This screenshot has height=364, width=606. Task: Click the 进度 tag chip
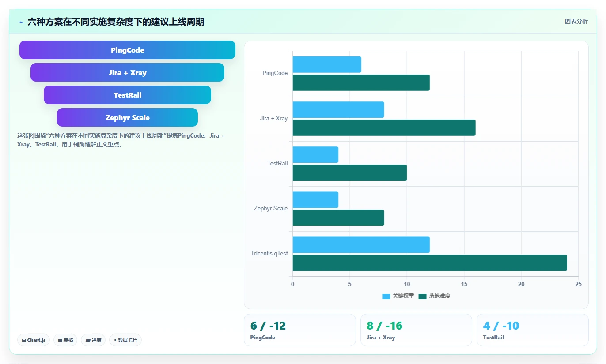click(x=93, y=340)
